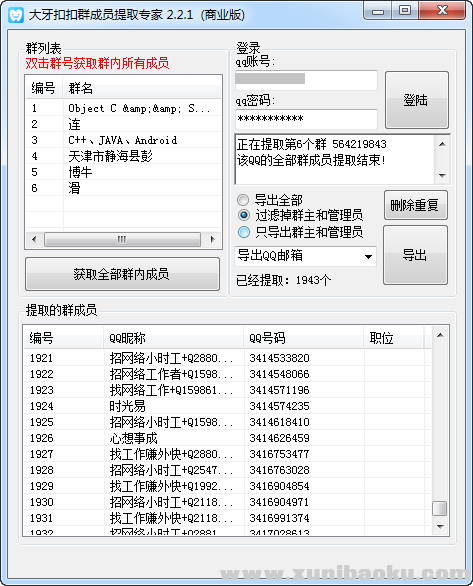Click the status log scroll down arrow
The height and width of the screenshot is (586, 473).
tap(442, 176)
